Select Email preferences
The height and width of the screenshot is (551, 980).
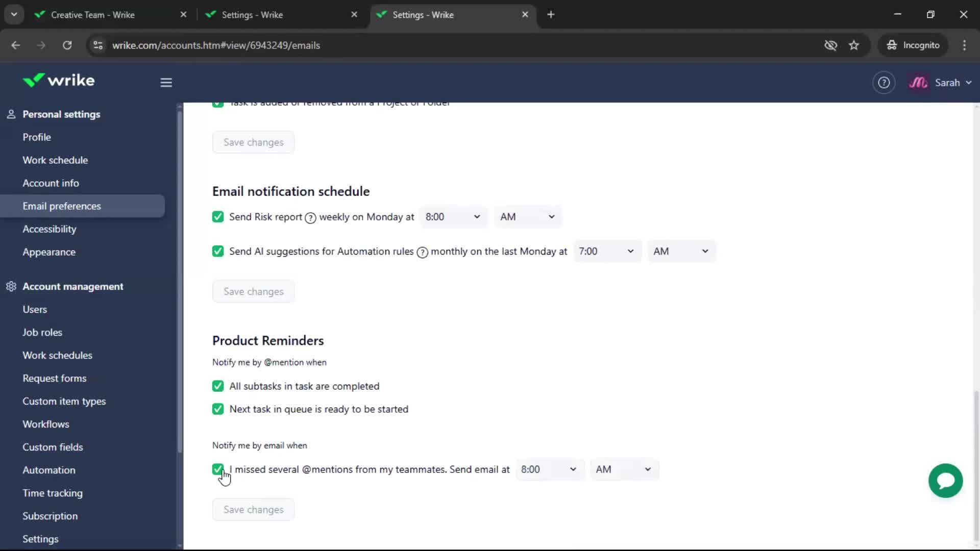coord(82,206)
